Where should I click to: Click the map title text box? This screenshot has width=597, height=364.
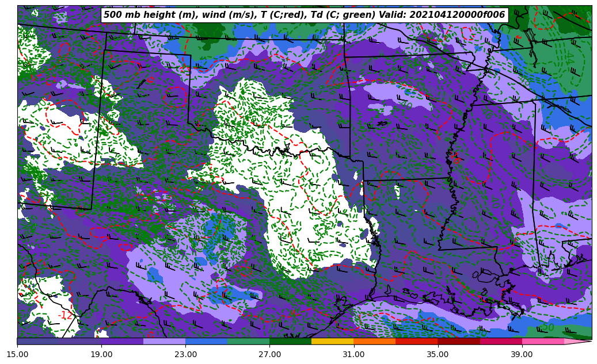(305, 15)
